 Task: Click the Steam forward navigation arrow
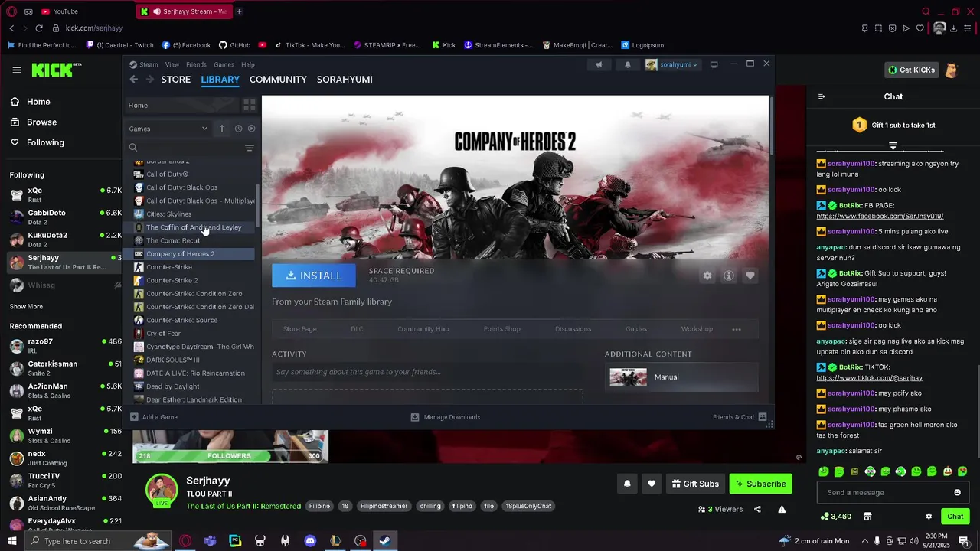pos(150,80)
